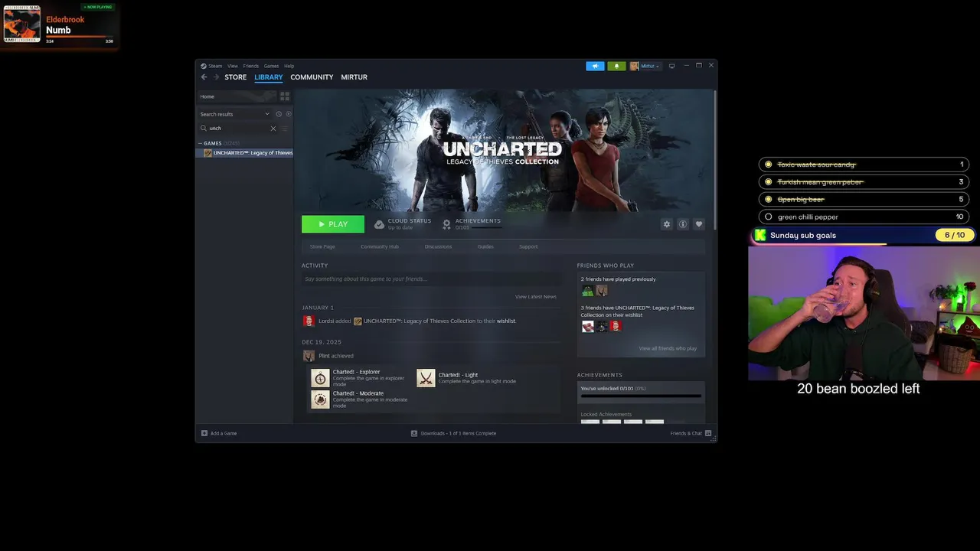Click Downloads - 1 of 1 Items Complete
This screenshot has height=551, width=980.
458,433
